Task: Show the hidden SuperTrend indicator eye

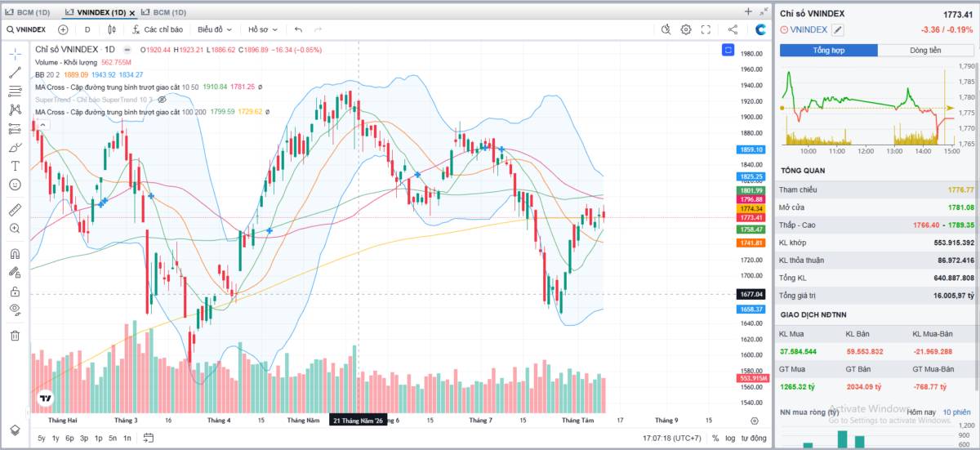Action: (x=161, y=100)
